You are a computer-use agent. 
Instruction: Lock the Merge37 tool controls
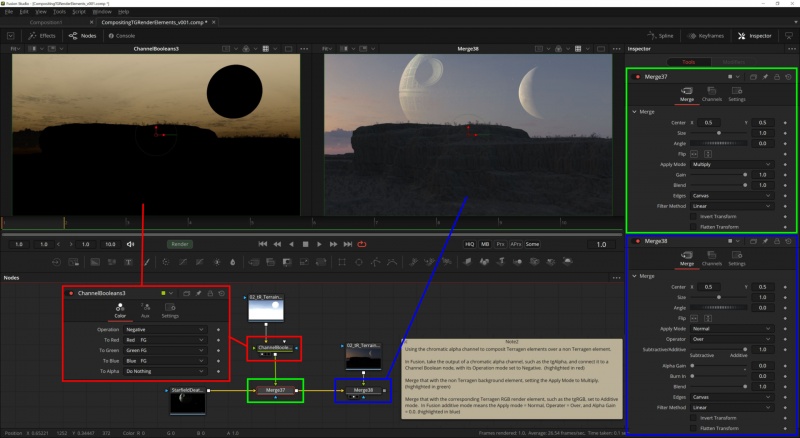coord(777,77)
